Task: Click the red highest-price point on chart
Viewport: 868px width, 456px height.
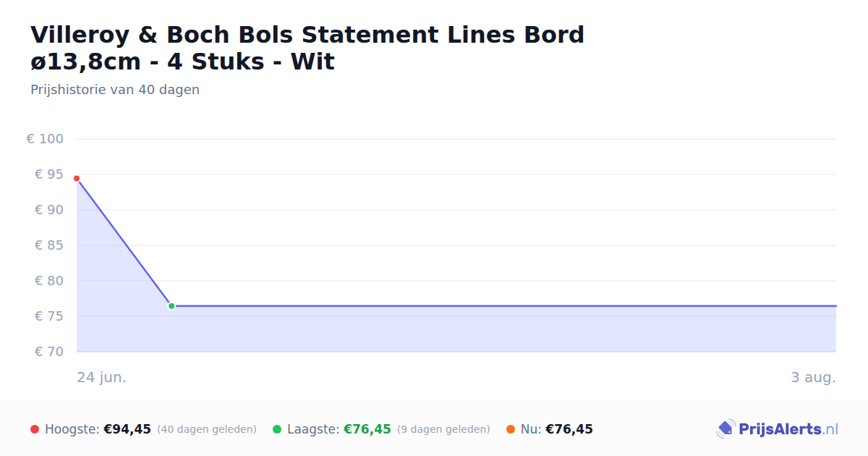Action: [77, 178]
